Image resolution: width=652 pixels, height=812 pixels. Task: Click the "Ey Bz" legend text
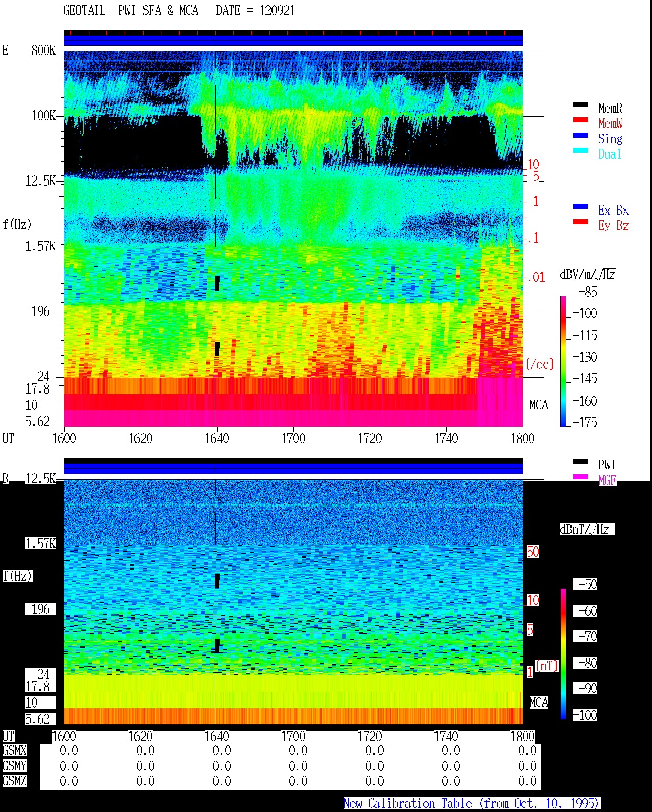(613, 225)
